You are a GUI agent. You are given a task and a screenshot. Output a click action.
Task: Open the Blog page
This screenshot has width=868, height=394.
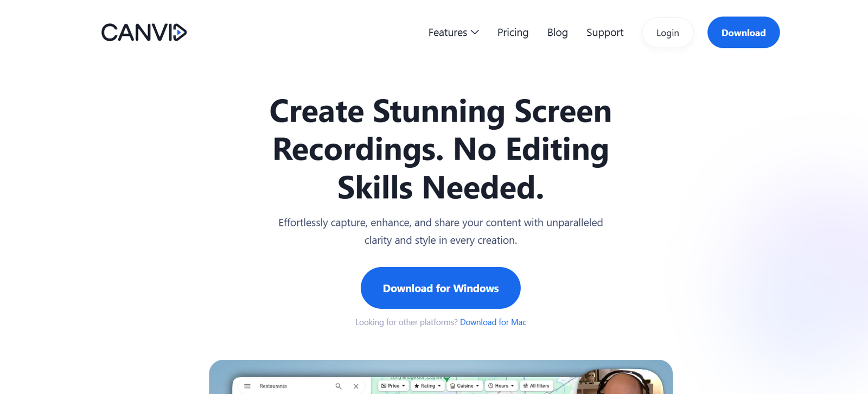(557, 33)
